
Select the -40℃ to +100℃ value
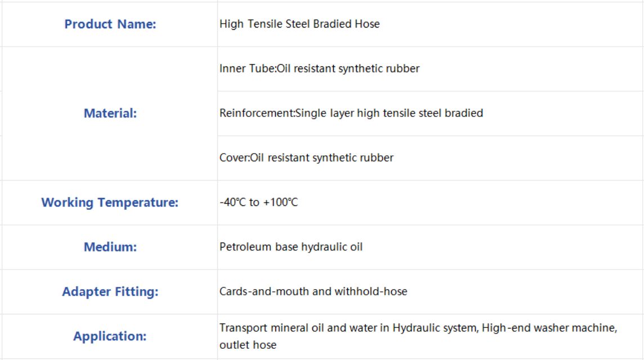click(x=259, y=202)
